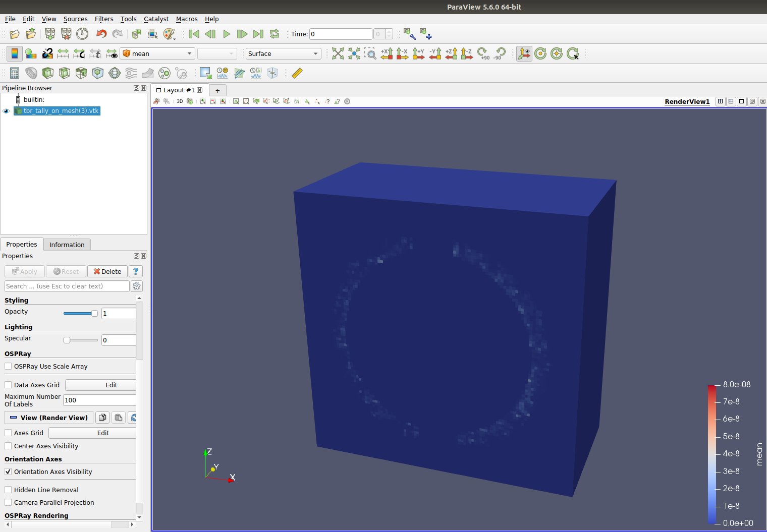
Task: Click the Delete button in Properties
Action: coord(107,271)
